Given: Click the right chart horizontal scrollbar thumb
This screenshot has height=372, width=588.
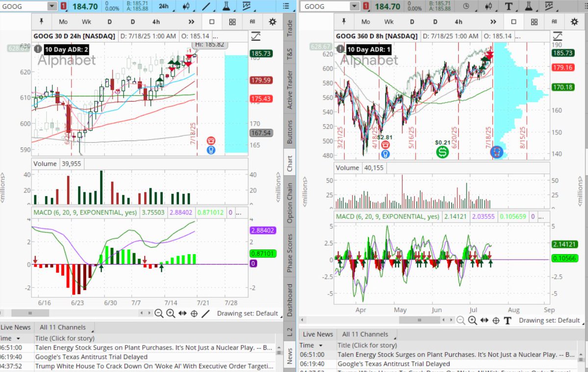Looking at the screenshot, I should point(419,320).
